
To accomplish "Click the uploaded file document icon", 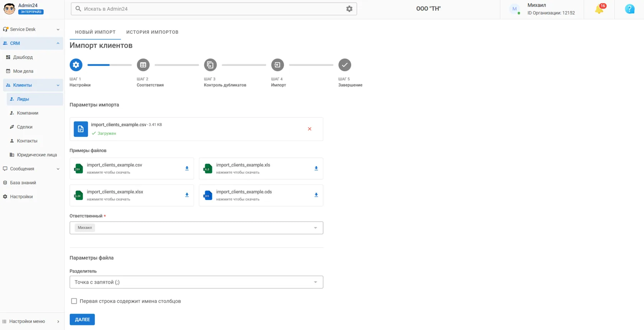I will [81, 129].
